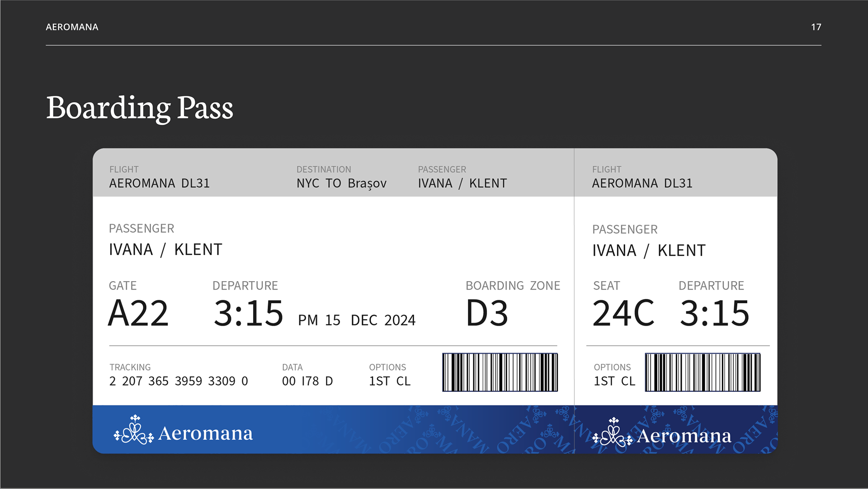
Task: Click page number 17
Action: pos(816,27)
